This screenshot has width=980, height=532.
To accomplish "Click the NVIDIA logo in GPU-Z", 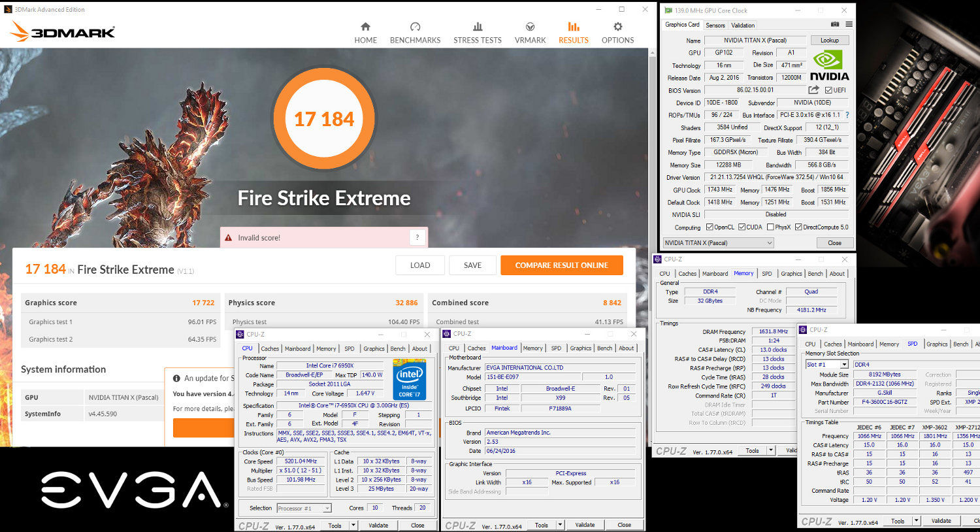I will (x=829, y=66).
